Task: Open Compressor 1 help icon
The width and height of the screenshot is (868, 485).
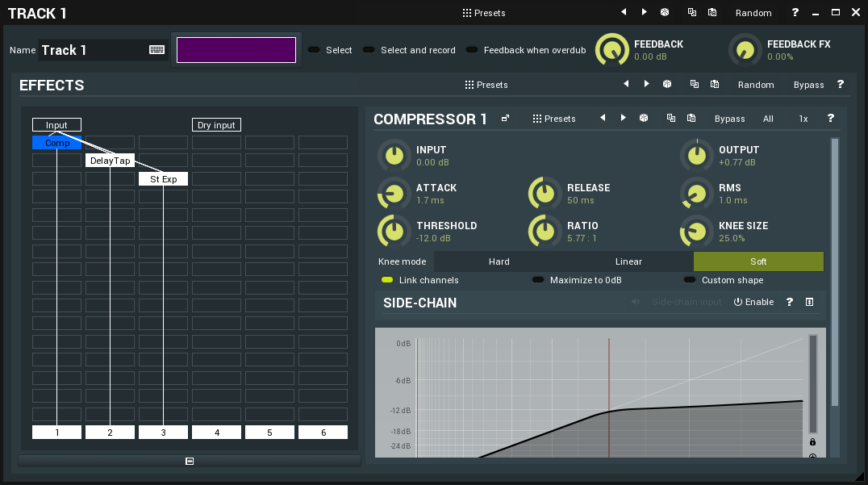Action: tap(830, 118)
